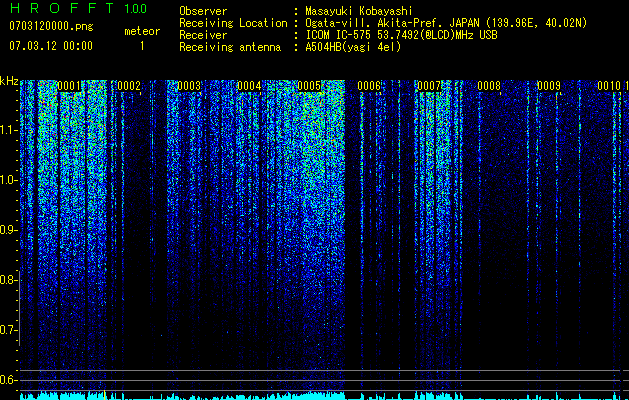Click the HROFFT program title text
Screen dimensions: 629x400
[x=62, y=8]
